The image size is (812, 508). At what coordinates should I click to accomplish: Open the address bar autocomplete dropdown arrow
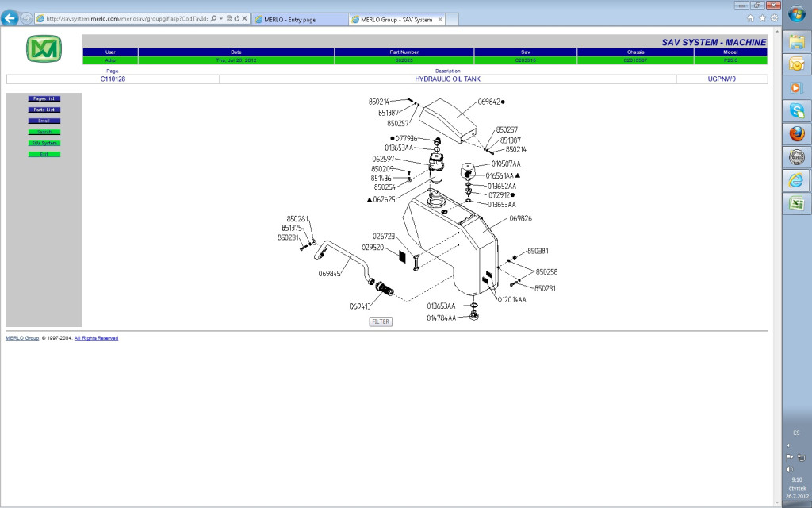pos(221,19)
